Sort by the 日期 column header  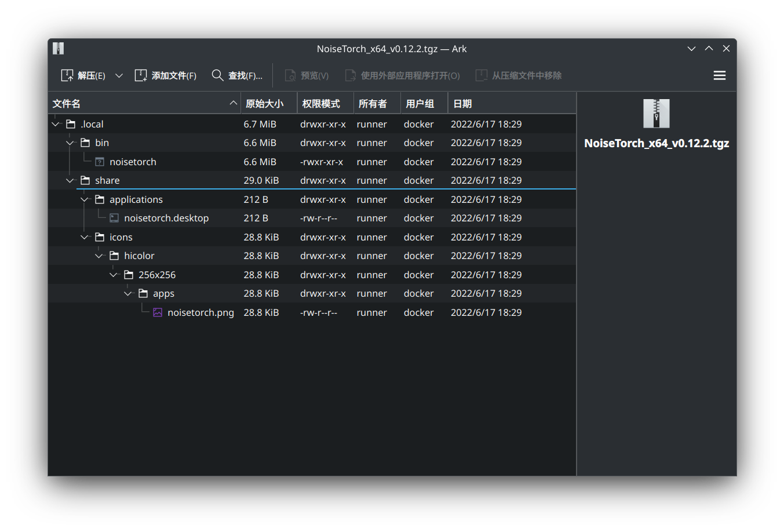(x=512, y=103)
